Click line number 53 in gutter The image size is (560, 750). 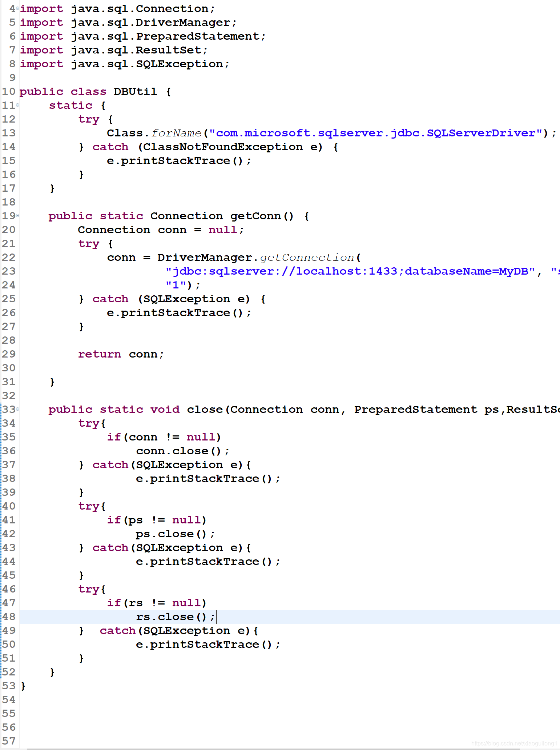tap(9, 686)
